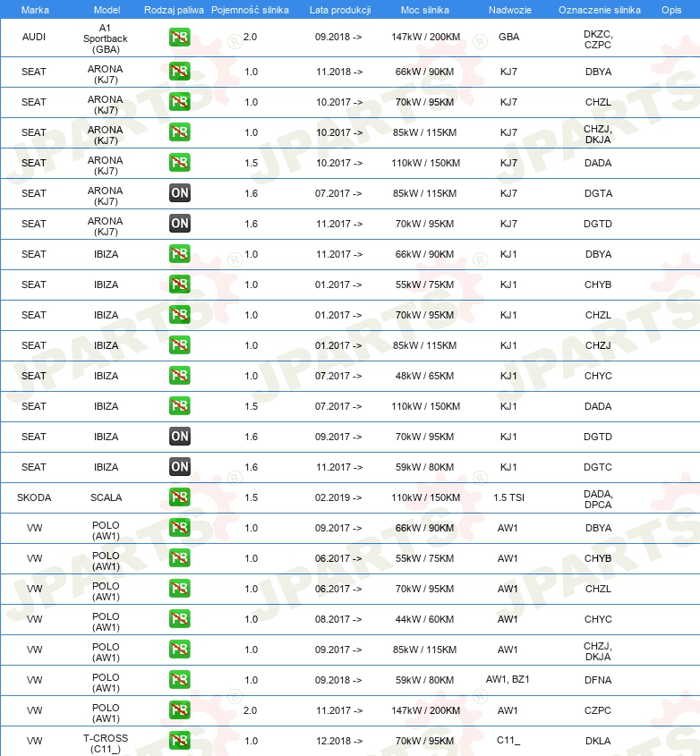
Task: Click the diesel ON icon in the IBIZA DGTD row
Action: pos(179,436)
